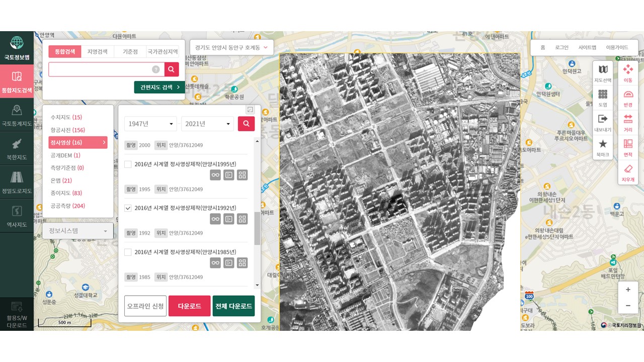The height and width of the screenshot is (362, 644).
Task: Open 지도선택 map selector tool
Action: [x=603, y=73]
